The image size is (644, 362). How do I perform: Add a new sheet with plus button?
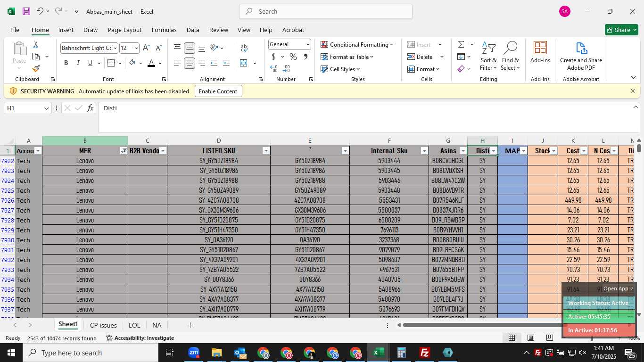click(x=190, y=325)
